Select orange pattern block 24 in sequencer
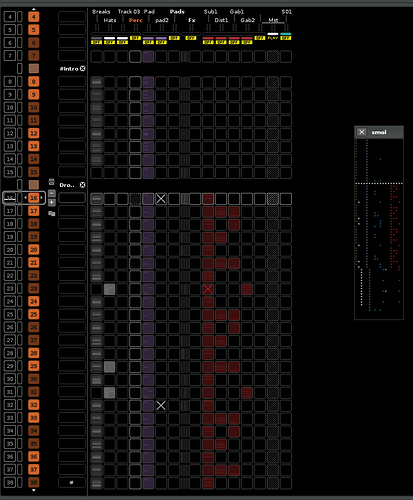Viewport: 413px width, 500px height. (34, 302)
